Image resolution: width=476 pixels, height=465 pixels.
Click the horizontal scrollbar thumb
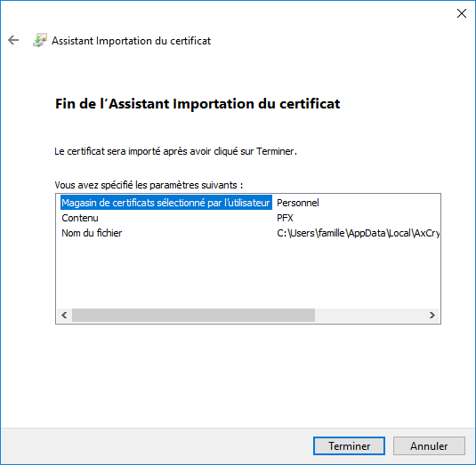point(193,315)
